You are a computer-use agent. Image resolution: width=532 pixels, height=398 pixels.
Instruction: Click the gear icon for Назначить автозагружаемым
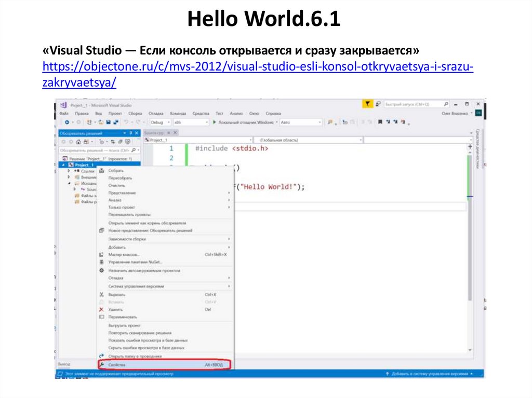pyautogui.click(x=101, y=270)
